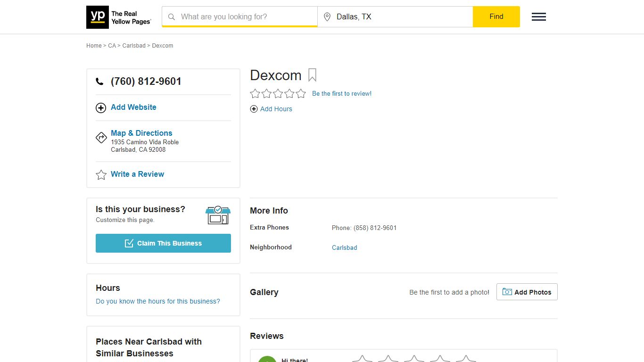This screenshot has width=644, height=362.
Task: Click the directions arrow icon
Action: (x=101, y=138)
